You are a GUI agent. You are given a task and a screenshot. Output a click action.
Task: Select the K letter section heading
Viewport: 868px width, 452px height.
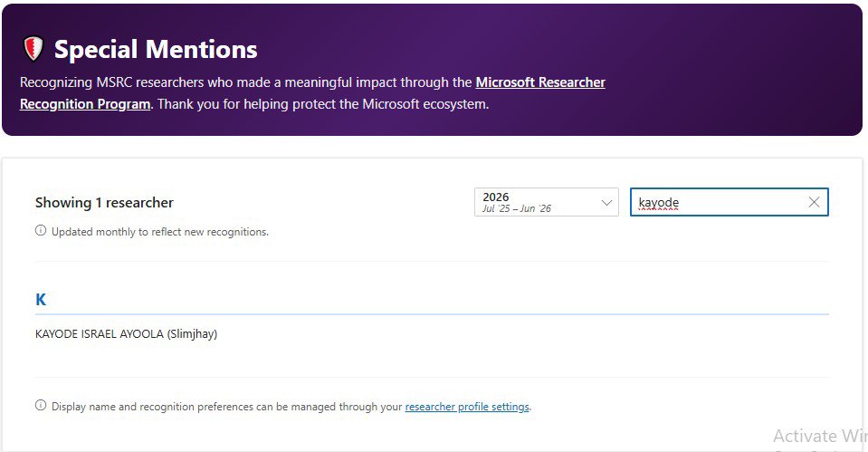click(x=41, y=300)
